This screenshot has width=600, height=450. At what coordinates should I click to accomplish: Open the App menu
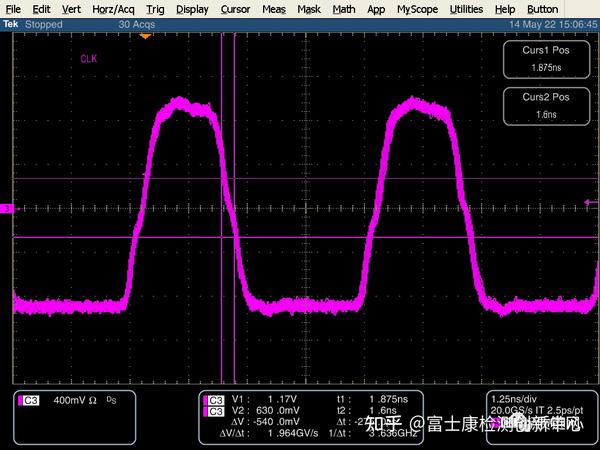376,9
